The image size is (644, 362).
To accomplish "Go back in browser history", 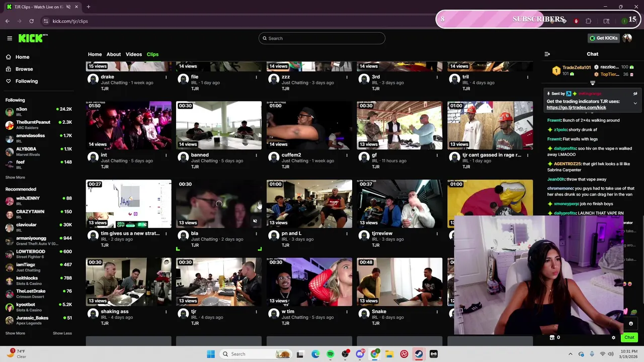I will pos(7,21).
